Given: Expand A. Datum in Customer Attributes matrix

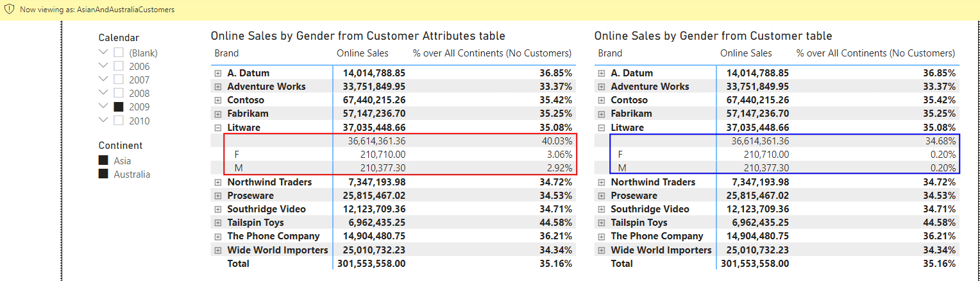Looking at the screenshot, I should pos(218,74).
